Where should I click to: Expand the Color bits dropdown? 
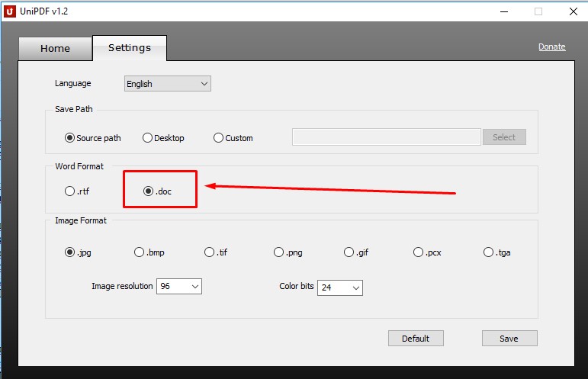point(339,287)
